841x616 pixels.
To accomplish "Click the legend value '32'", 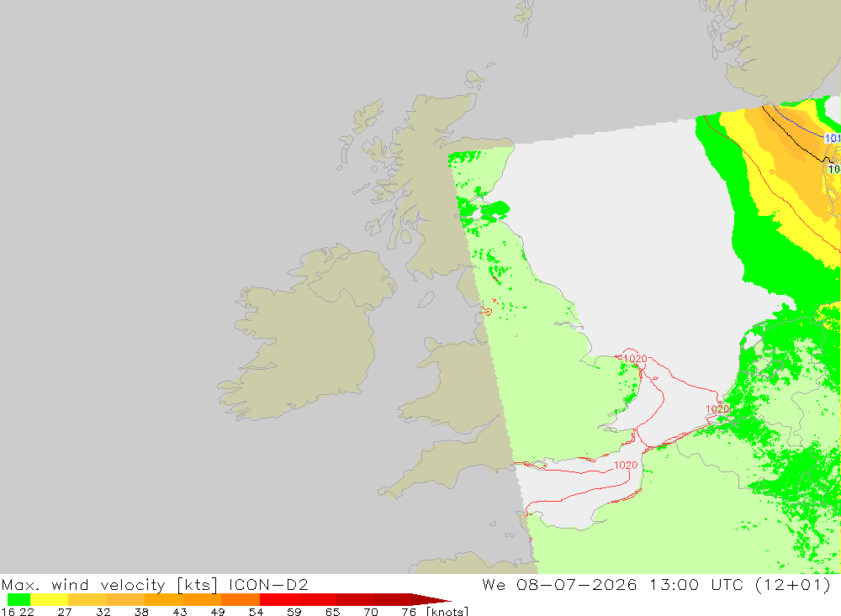I will pyautogui.click(x=103, y=612).
